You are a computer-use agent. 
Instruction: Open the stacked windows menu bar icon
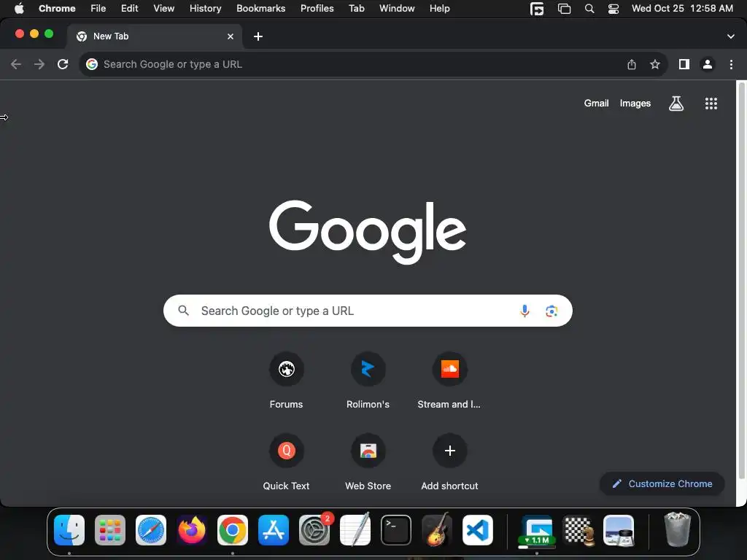[565, 9]
